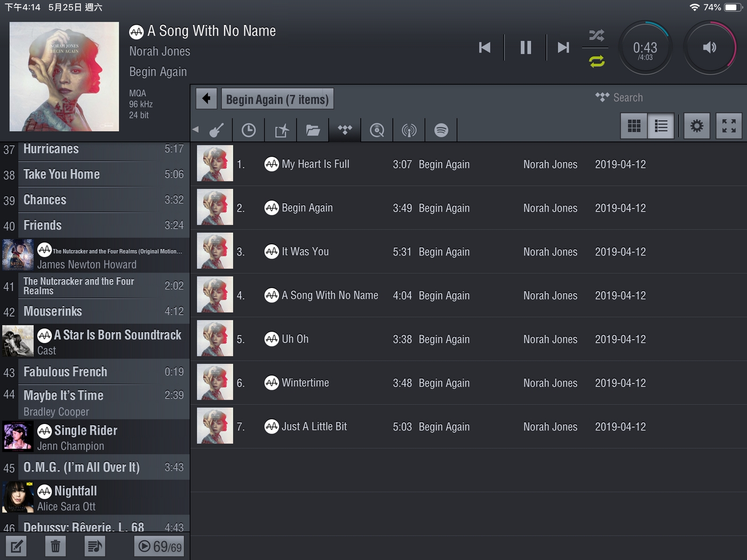Click the 69/69 queue position button
The height and width of the screenshot is (560, 747).
(x=159, y=546)
